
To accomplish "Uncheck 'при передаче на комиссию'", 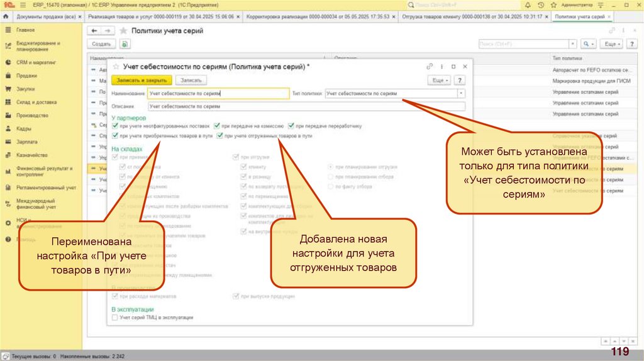I will point(217,126).
